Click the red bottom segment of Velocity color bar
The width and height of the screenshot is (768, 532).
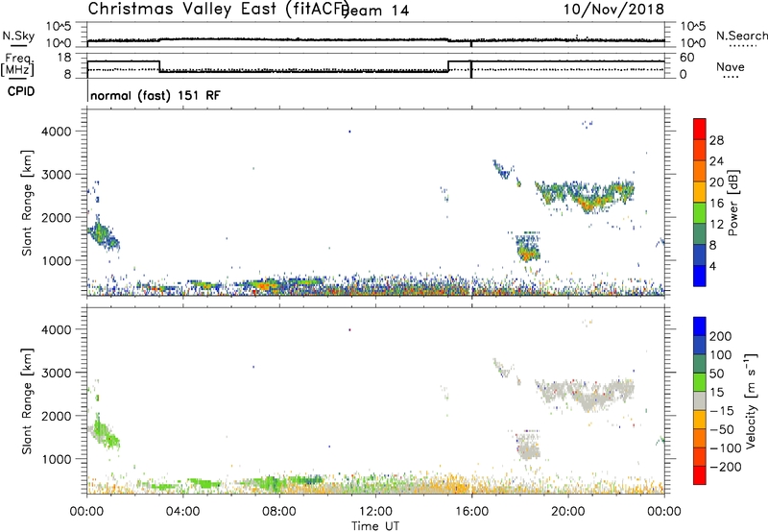tap(700, 475)
